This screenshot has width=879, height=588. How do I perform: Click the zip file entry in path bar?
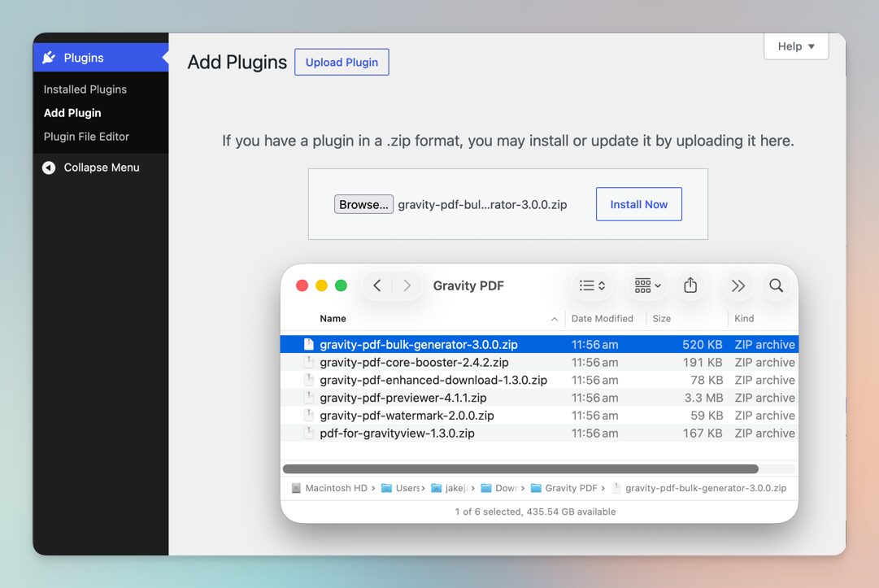(x=699, y=488)
